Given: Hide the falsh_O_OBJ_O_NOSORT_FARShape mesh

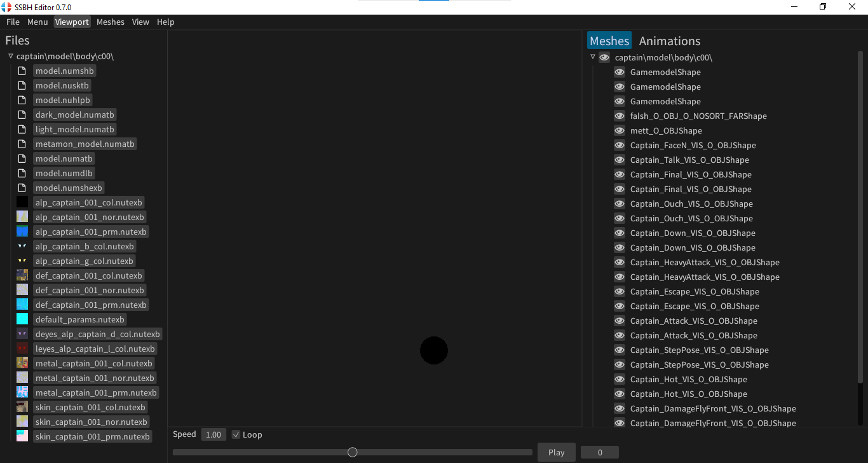Looking at the screenshot, I should click(620, 116).
